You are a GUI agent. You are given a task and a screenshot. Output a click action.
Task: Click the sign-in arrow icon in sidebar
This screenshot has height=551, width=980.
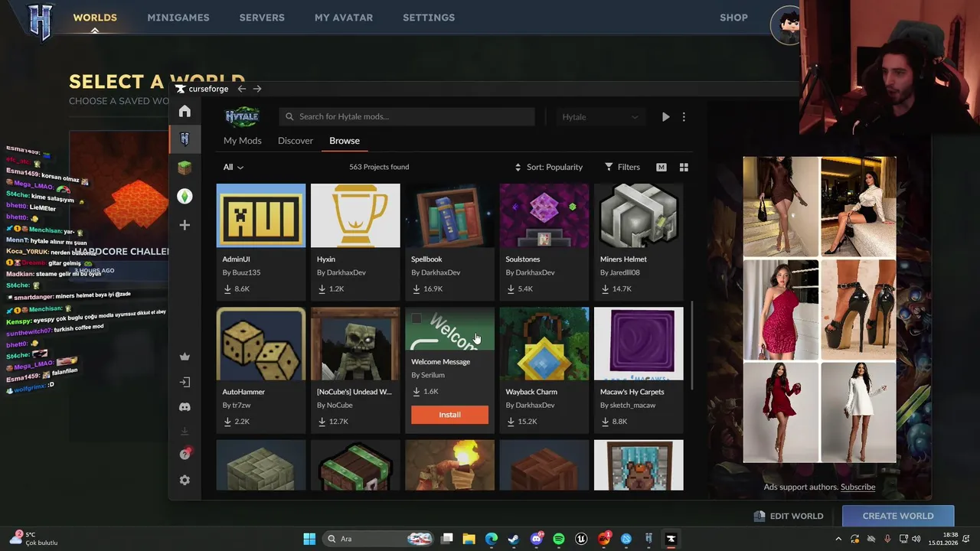pos(185,382)
